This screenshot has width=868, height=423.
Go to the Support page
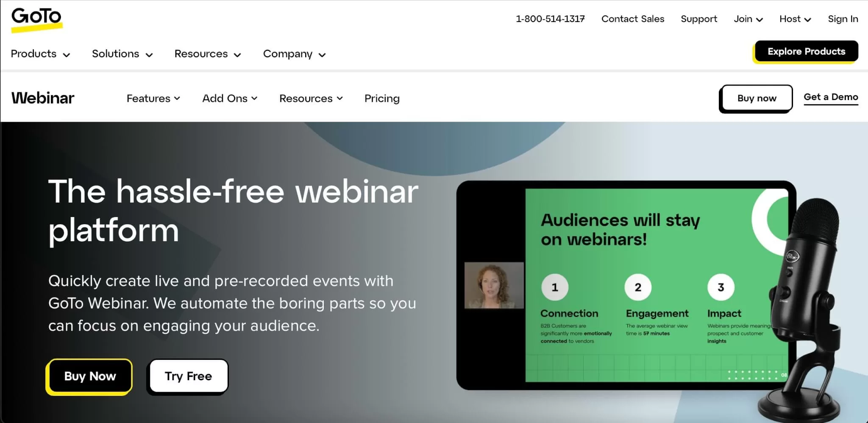699,19
